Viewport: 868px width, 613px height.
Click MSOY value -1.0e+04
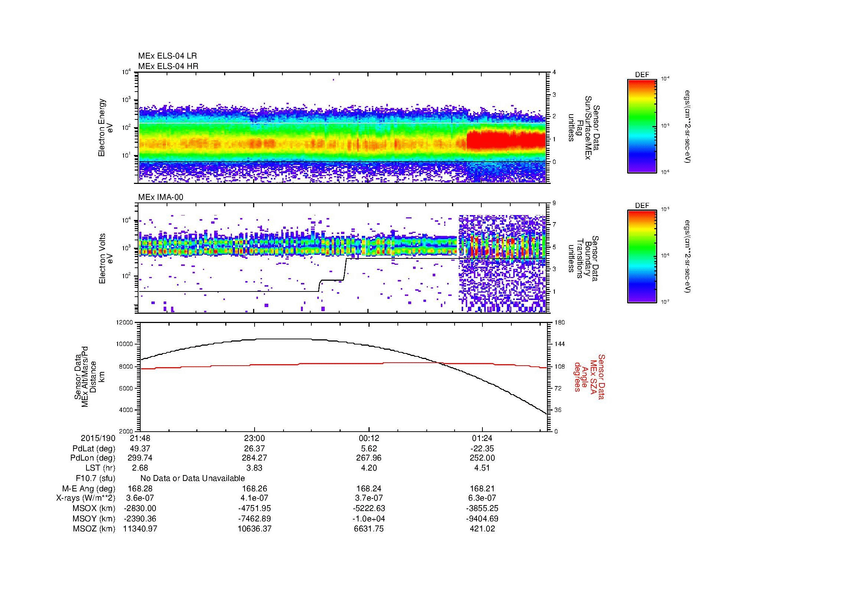click(x=369, y=518)
